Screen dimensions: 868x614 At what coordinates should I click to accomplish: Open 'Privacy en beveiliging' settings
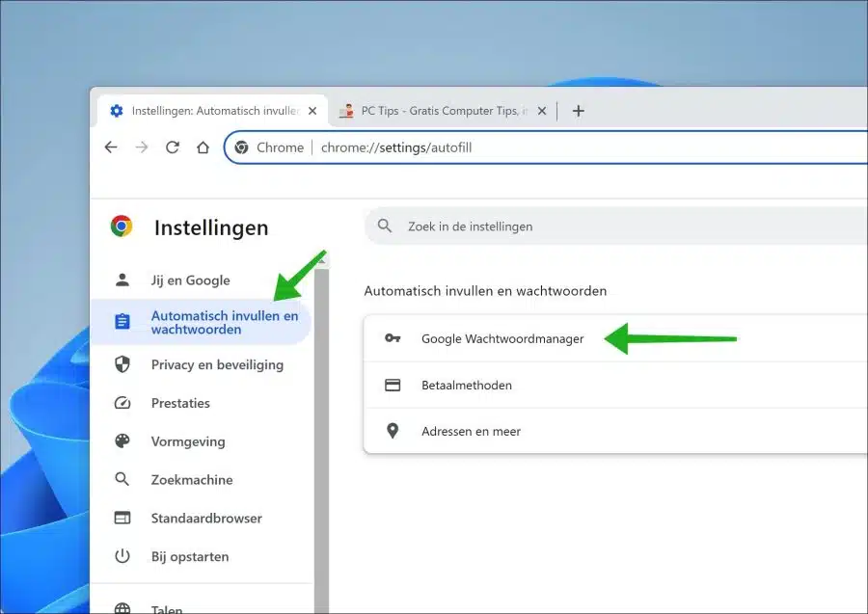click(201, 364)
